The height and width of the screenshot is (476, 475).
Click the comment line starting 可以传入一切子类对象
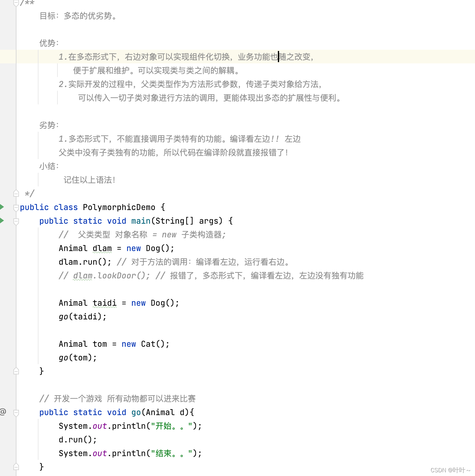210,98
